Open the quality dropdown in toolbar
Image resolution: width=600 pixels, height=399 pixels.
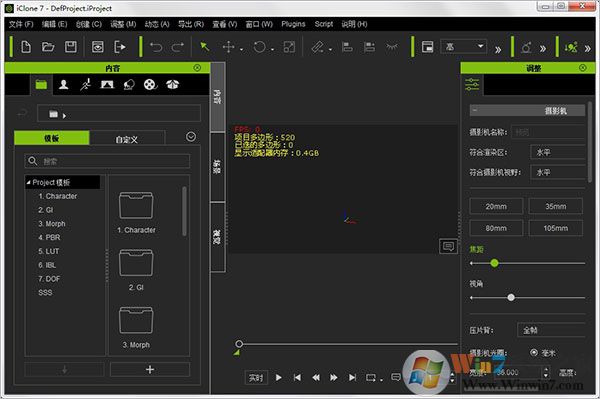464,47
